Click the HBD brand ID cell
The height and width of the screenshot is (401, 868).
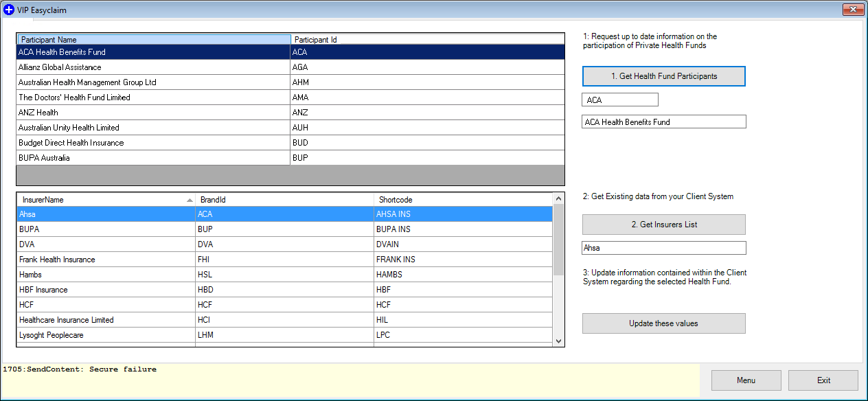(x=284, y=290)
